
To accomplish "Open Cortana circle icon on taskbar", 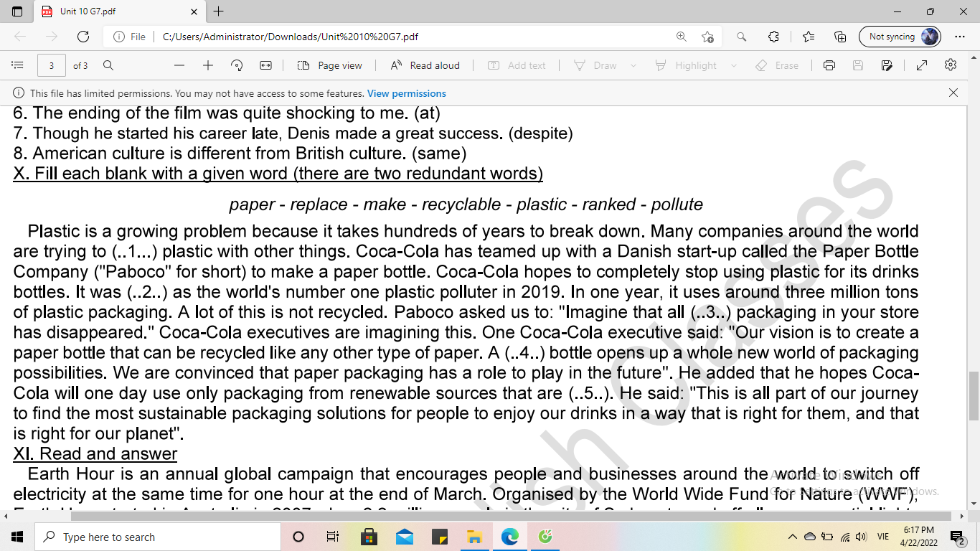I will (x=298, y=537).
